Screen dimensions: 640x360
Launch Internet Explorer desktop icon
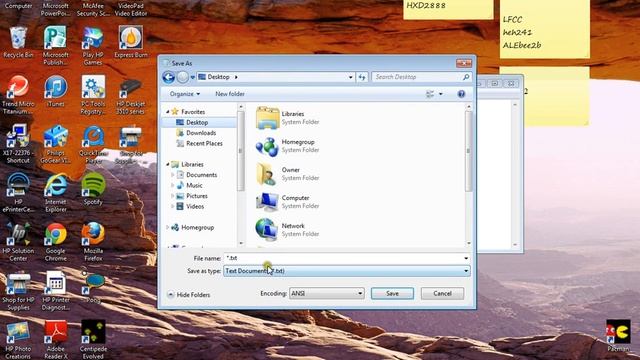click(56, 193)
